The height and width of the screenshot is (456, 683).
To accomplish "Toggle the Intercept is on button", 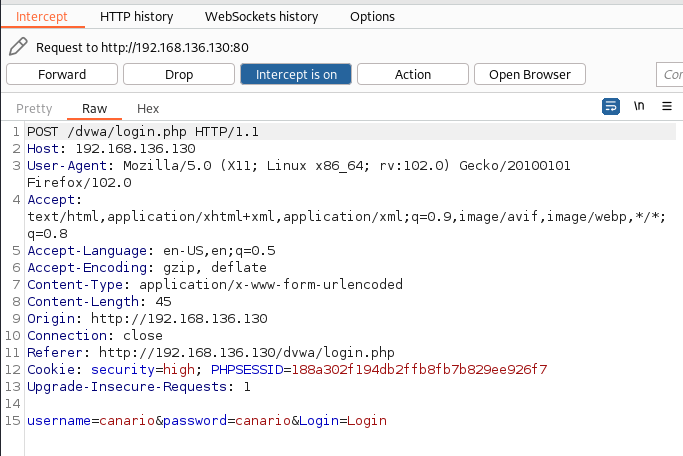I will pyautogui.click(x=296, y=74).
